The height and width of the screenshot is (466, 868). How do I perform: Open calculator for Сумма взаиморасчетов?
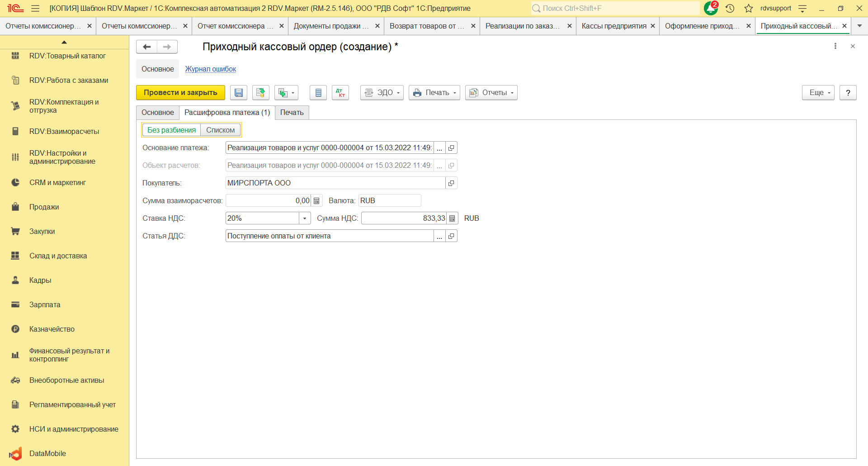coord(316,201)
